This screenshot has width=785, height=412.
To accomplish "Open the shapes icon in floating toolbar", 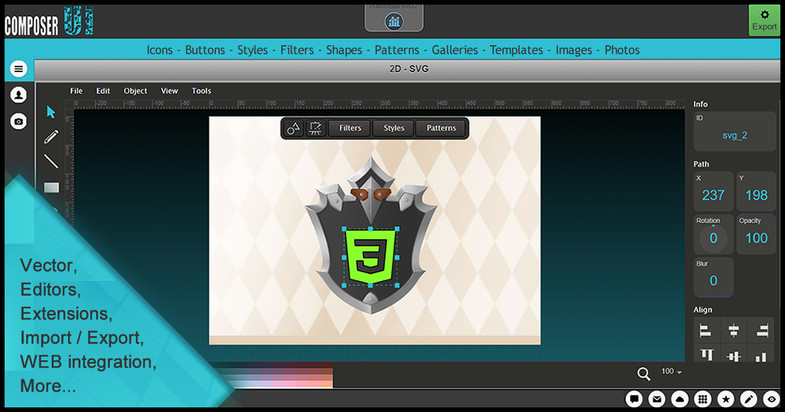I will click(x=293, y=128).
